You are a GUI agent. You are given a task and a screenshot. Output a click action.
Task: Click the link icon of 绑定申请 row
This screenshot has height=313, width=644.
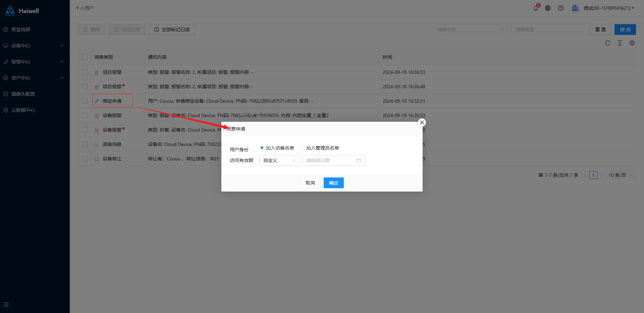point(97,101)
